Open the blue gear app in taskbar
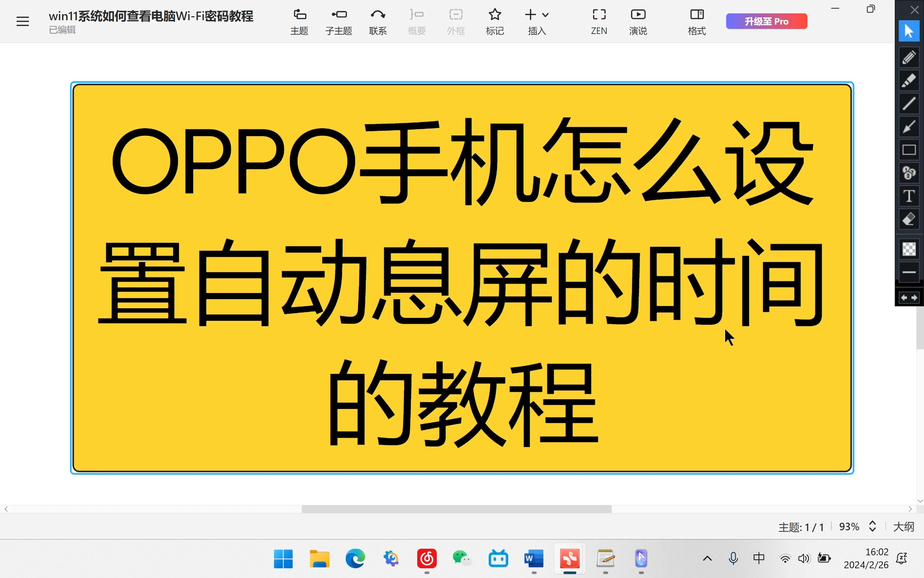This screenshot has width=924, height=578. [x=391, y=559]
